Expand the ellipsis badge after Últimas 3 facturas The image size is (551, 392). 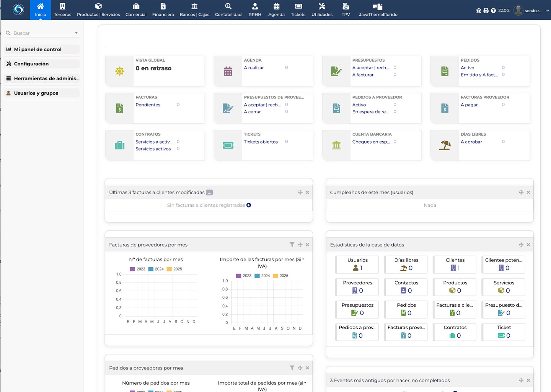pos(209,193)
